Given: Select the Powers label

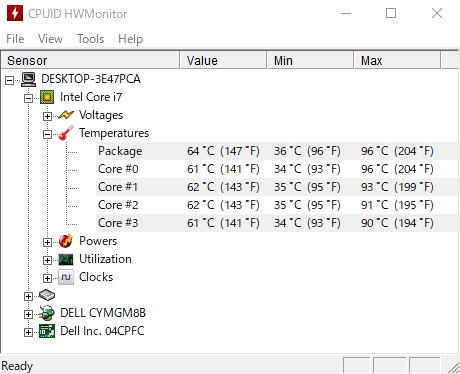Looking at the screenshot, I should tap(98, 241).
